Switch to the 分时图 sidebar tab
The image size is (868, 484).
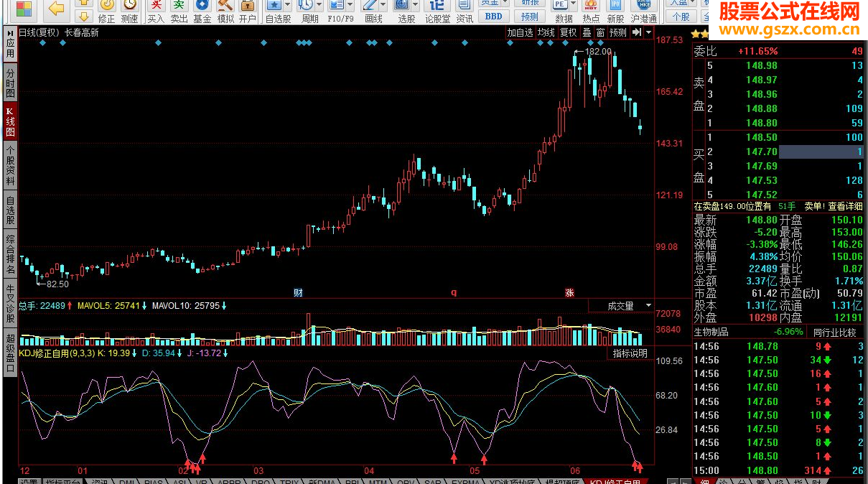click(x=10, y=83)
